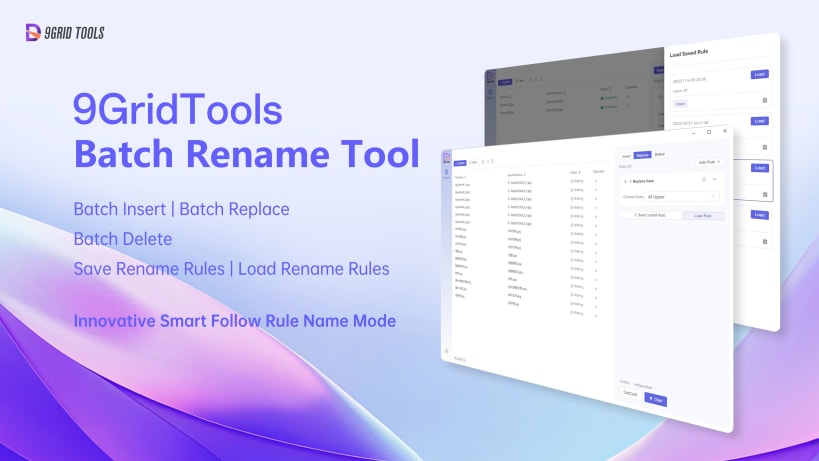Delete the highlighted saved rule via trash icon
The height and width of the screenshot is (461, 819).
coord(765,194)
